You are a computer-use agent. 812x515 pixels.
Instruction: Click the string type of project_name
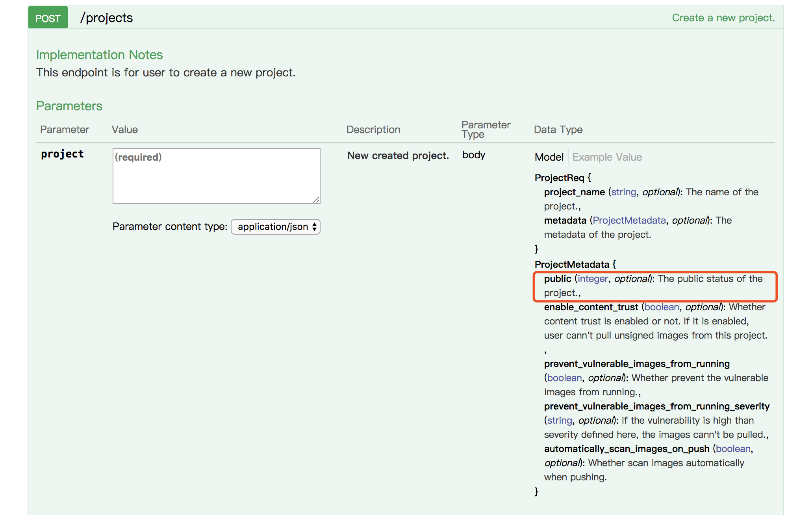(x=623, y=192)
